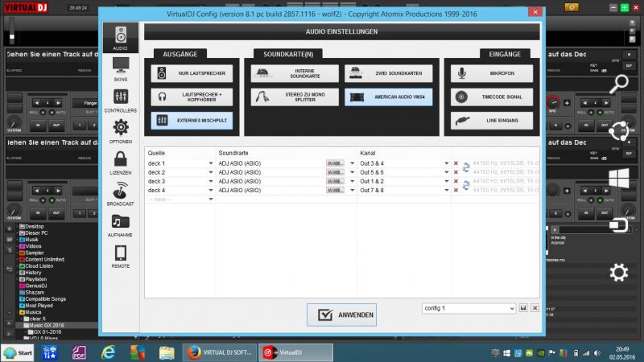This screenshot has height=362, width=644.
Task: Select Nur Lautsprecher output option
Action: coord(192,73)
